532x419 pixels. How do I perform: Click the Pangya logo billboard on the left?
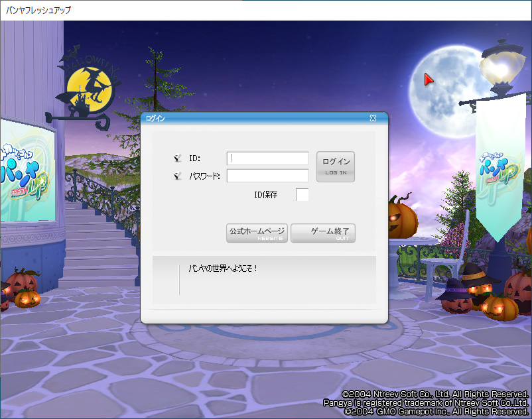[x=27, y=172]
